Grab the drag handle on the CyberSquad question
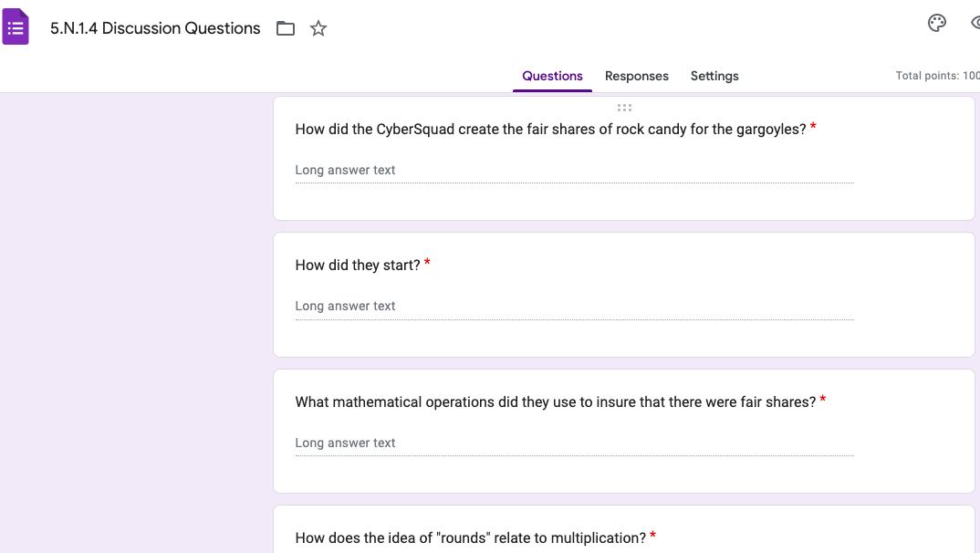 coord(624,108)
